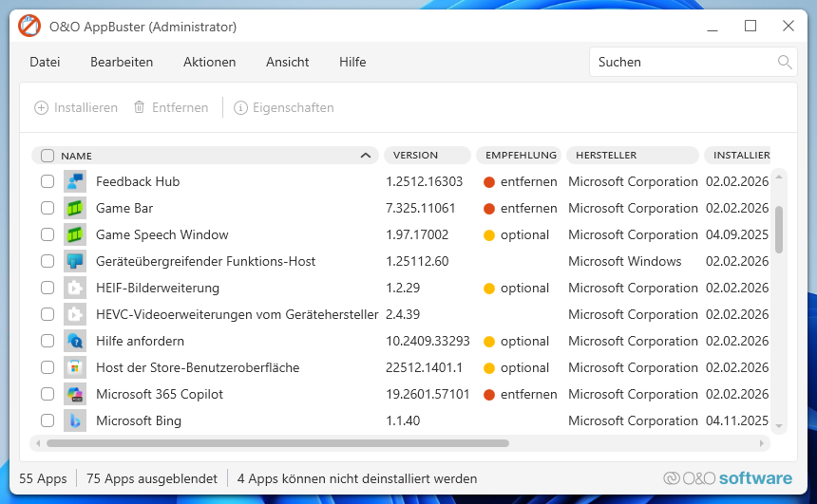This screenshot has width=817, height=504.
Task: Click the horizontal scroll-left arrow
Action: pos(38,443)
